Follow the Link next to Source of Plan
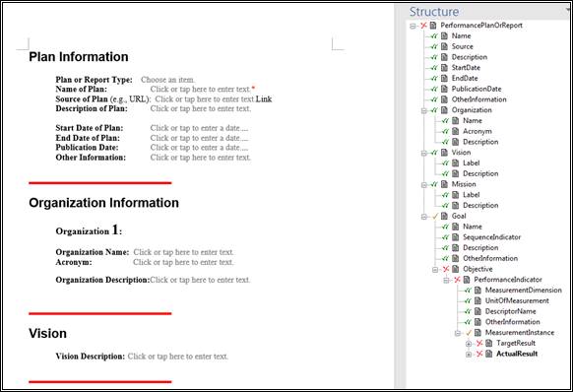This screenshot has height=392, width=573. 264,99
